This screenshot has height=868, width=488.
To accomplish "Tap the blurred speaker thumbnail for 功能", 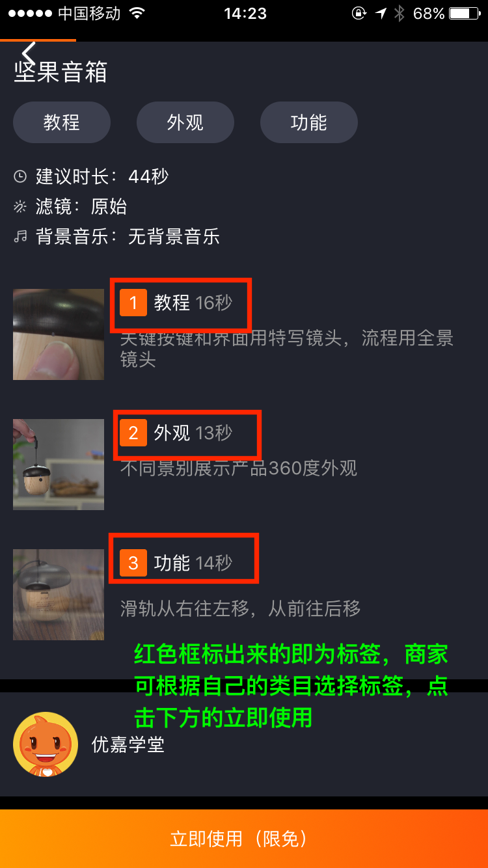I will [x=59, y=595].
